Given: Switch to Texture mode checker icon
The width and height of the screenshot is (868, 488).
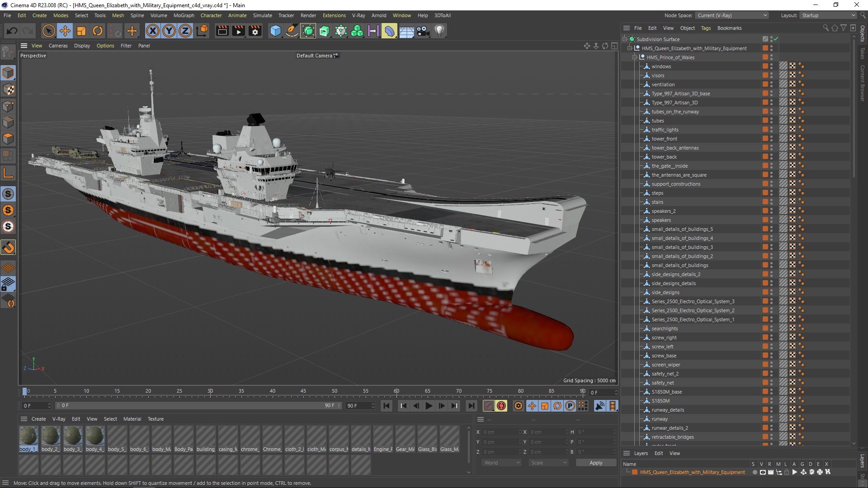Looking at the screenshot, I should click(x=8, y=89).
